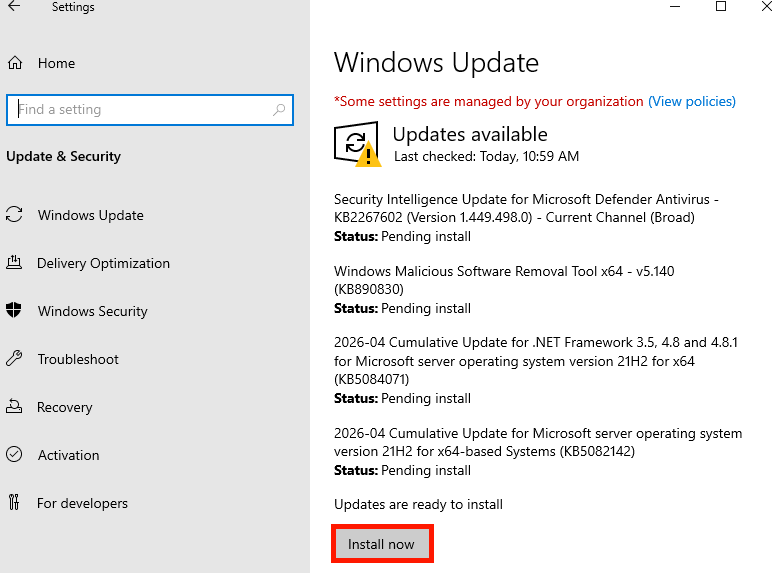Click the back arrow in Settings header

(14, 6)
